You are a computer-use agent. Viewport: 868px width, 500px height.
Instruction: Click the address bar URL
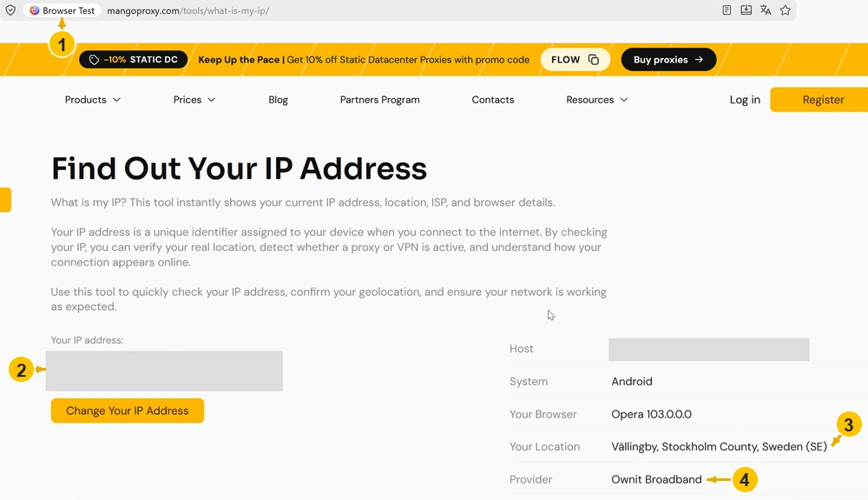pyautogui.click(x=188, y=10)
